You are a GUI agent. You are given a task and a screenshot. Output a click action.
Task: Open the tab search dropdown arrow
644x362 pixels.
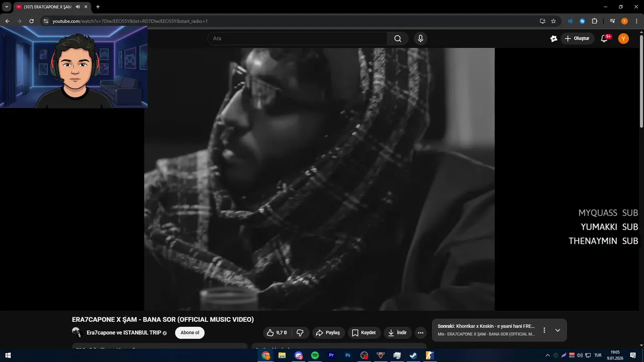point(7,7)
